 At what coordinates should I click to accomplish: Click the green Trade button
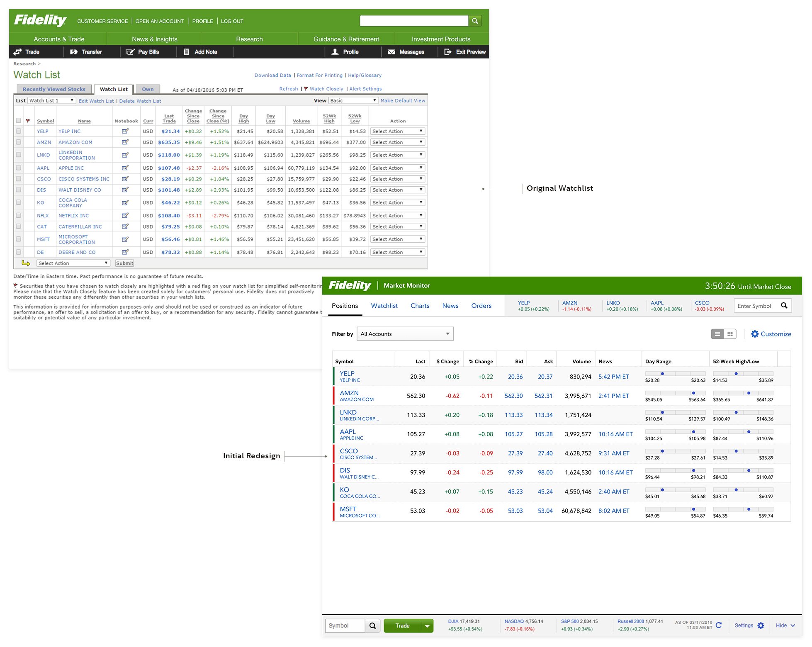click(x=402, y=626)
